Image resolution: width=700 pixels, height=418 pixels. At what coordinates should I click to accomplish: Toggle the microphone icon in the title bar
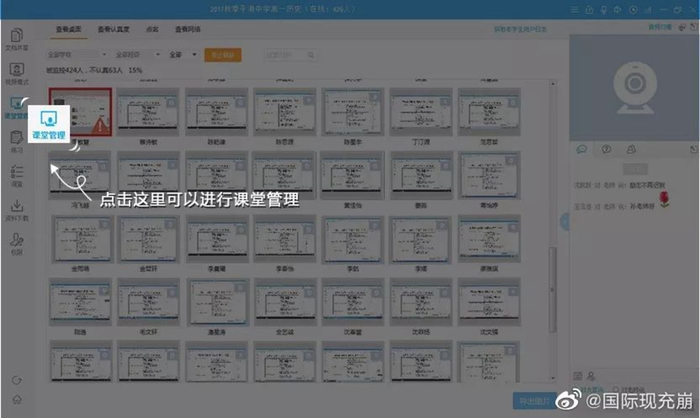point(604,9)
